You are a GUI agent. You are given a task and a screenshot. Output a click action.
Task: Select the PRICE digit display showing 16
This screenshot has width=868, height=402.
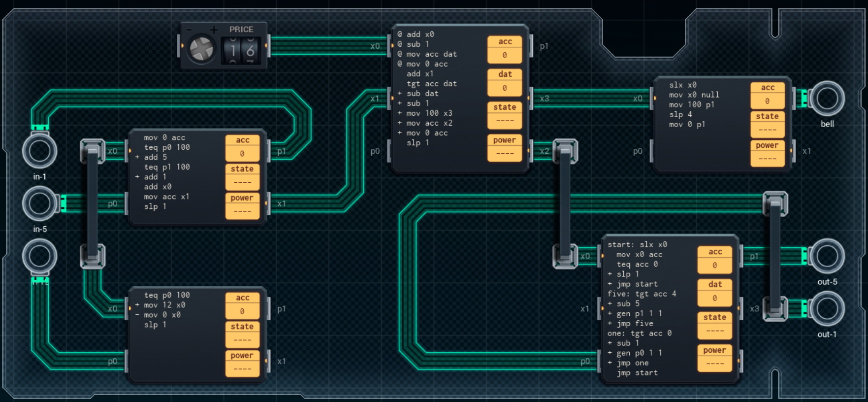coord(241,50)
